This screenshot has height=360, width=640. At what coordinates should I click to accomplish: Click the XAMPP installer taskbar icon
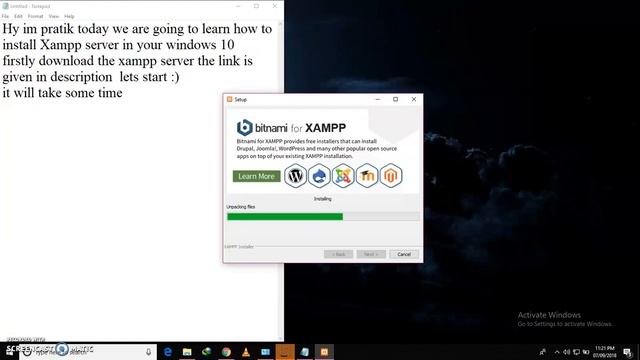coord(324,352)
